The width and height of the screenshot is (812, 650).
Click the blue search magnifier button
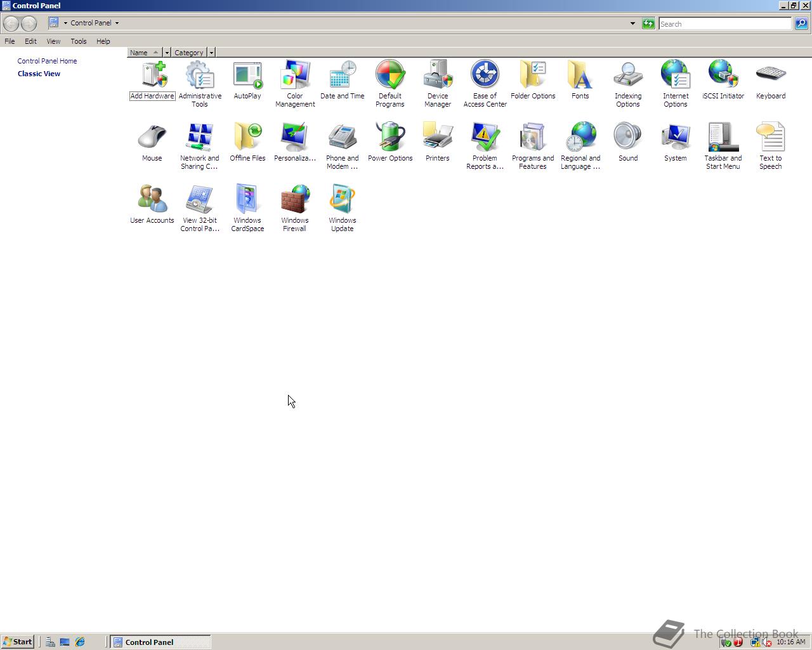[x=801, y=23]
